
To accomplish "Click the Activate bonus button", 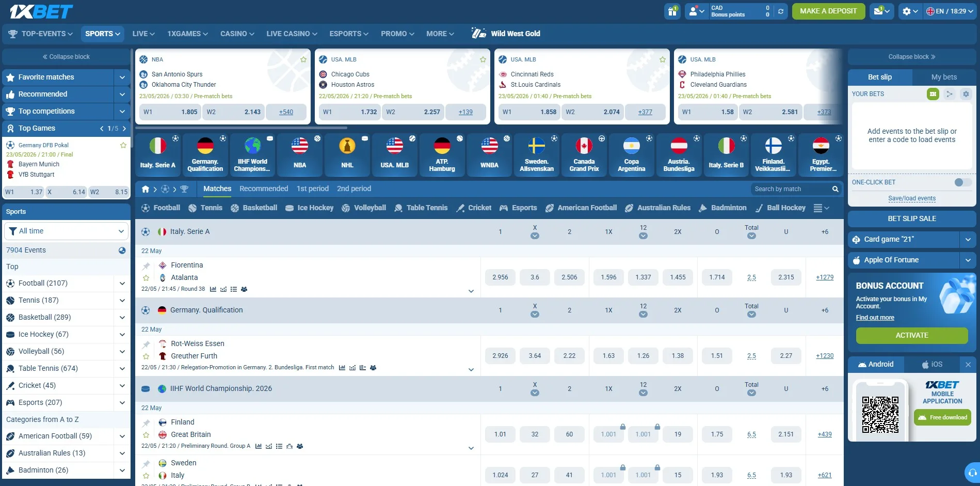I will click(911, 336).
